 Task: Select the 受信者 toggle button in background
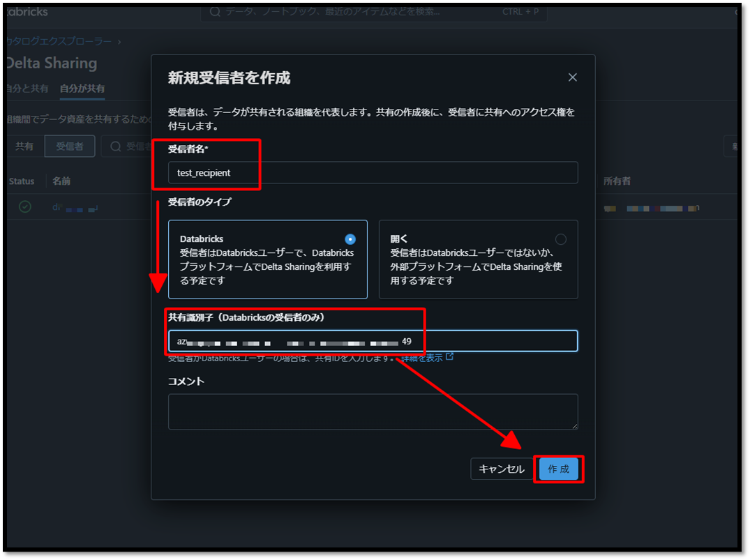point(70,146)
